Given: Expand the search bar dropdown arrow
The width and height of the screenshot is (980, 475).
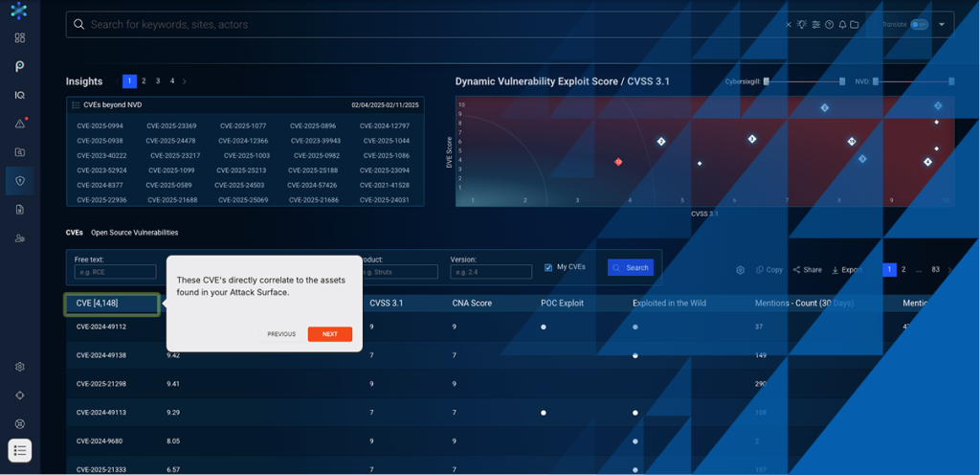Looking at the screenshot, I should 942,25.
